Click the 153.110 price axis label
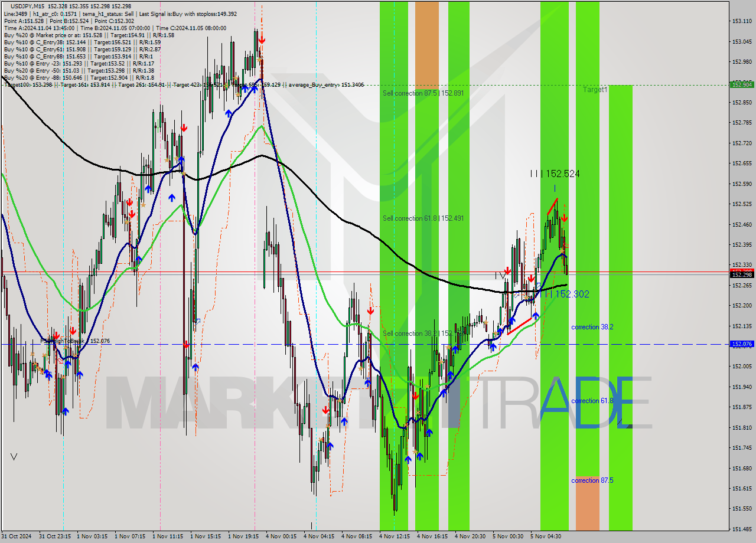756x543 pixels. click(742, 21)
